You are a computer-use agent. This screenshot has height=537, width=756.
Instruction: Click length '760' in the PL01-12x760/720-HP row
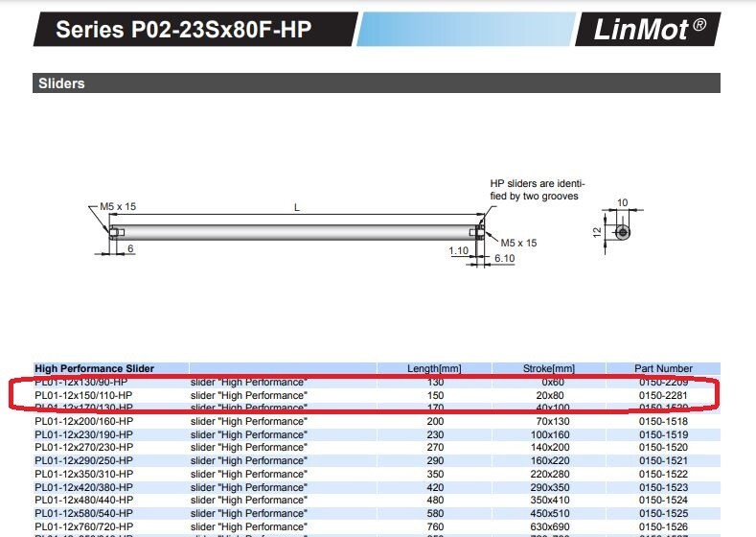pyautogui.click(x=435, y=526)
